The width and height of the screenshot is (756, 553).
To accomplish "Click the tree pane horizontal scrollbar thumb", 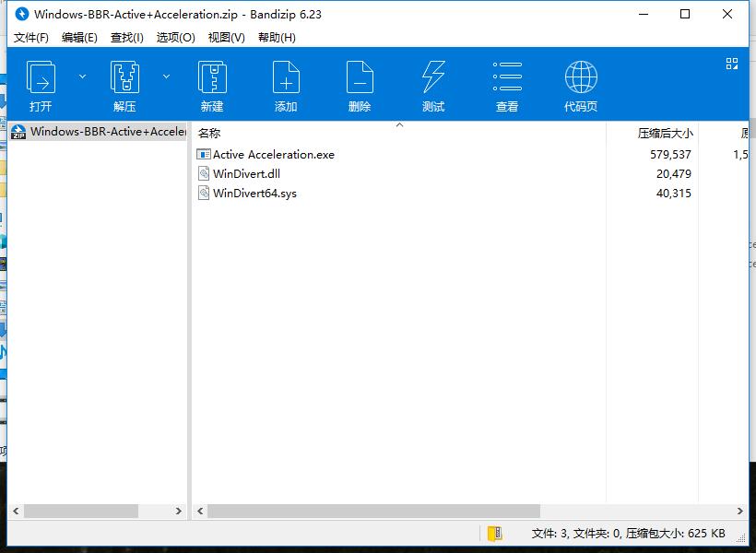I will [81, 511].
